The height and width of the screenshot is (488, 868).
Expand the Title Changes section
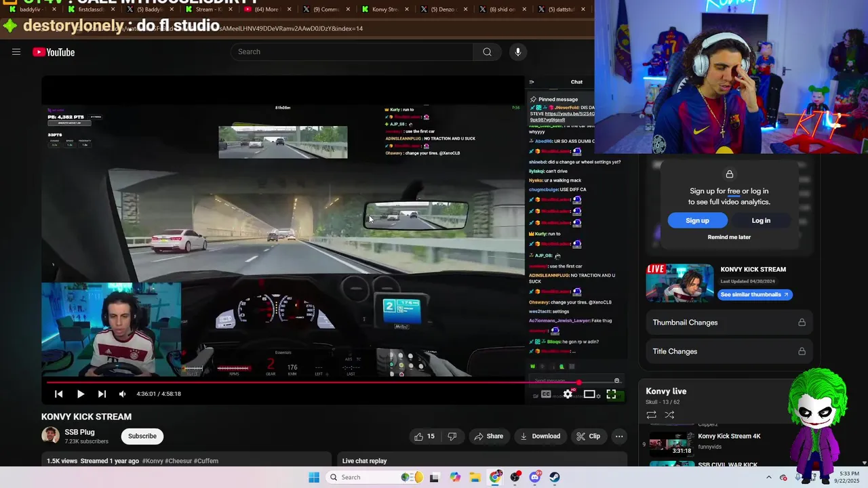pyautogui.click(x=729, y=351)
